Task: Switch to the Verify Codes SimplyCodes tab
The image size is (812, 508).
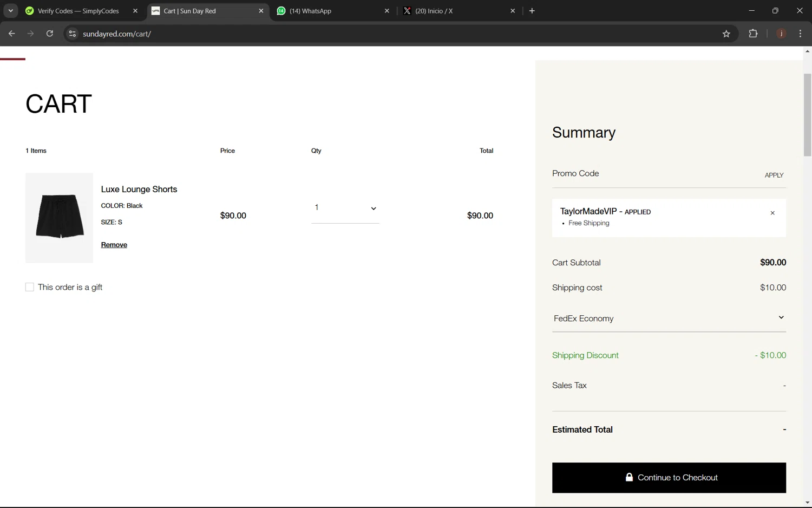Action: point(81,11)
